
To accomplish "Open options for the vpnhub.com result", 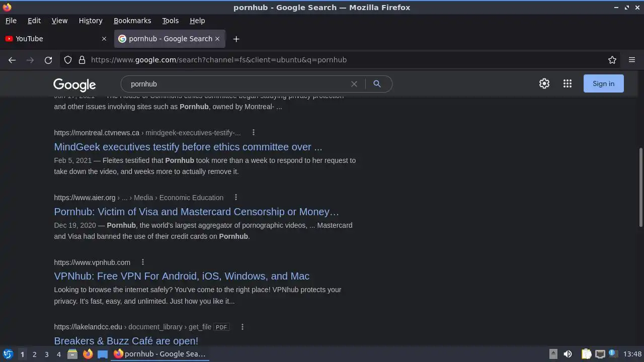I will (143, 262).
